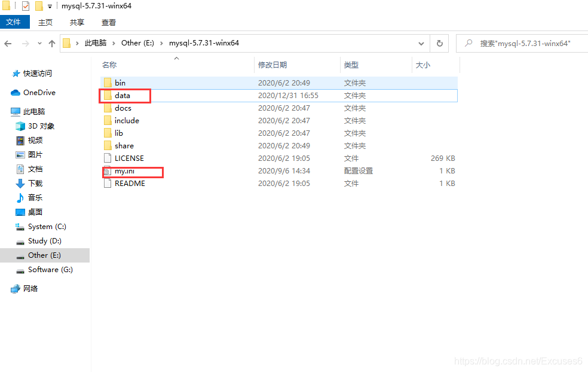The height and width of the screenshot is (372, 588).
Task: Click the 配置设置 type cell
Action: click(x=359, y=171)
